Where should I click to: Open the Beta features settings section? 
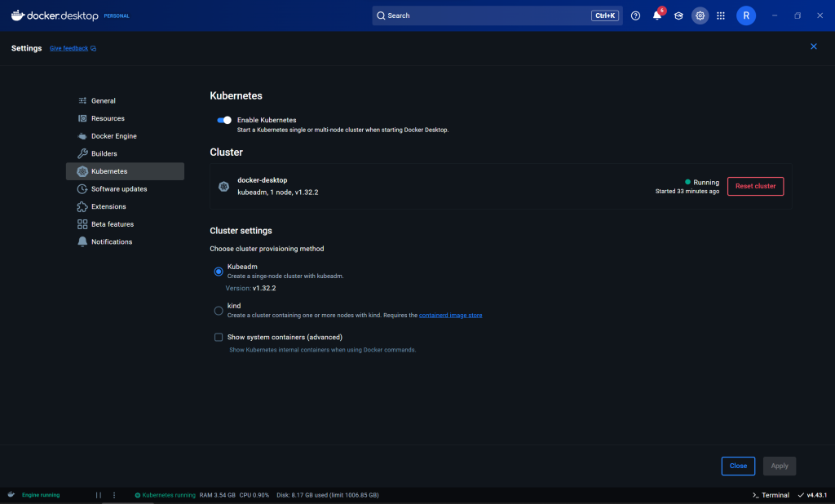tap(125, 223)
